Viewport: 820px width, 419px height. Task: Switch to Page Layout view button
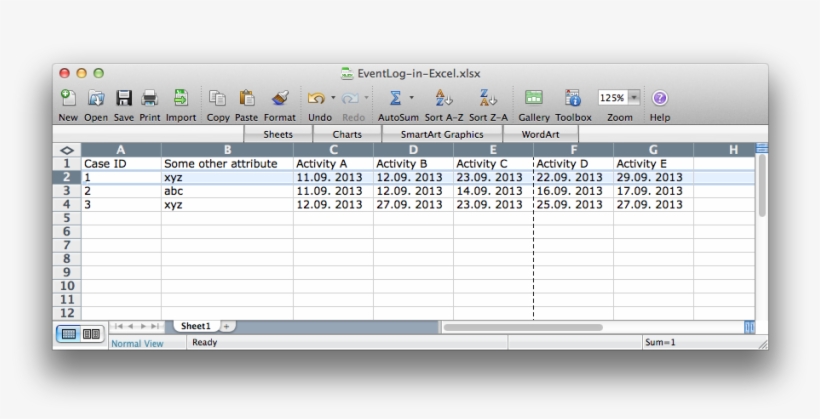[91, 334]
